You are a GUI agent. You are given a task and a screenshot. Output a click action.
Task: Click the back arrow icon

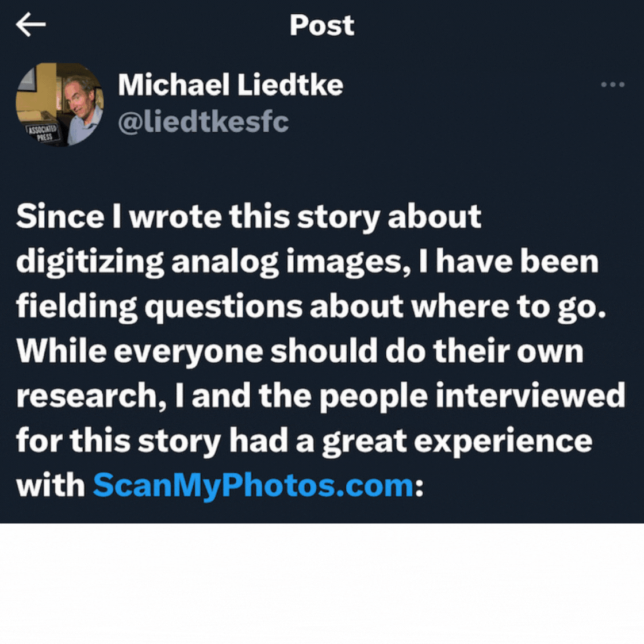pyautogui.click(x=30, y=25)
